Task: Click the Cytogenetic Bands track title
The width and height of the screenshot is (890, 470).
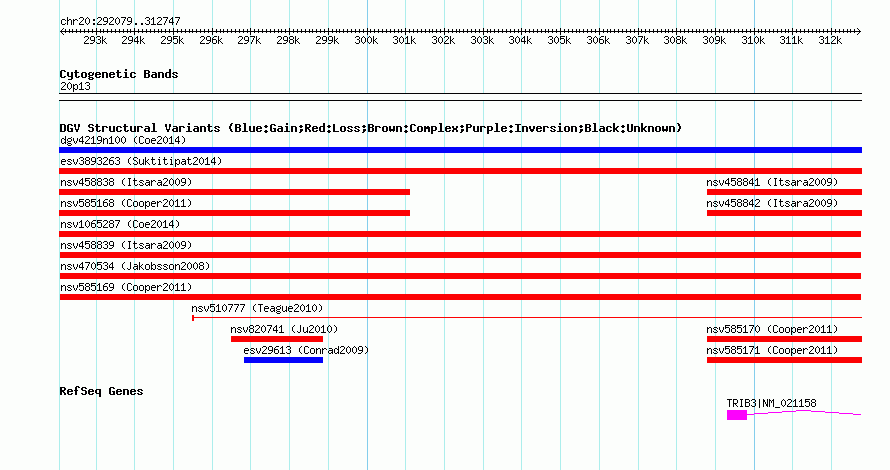Action: coord(119,74)
